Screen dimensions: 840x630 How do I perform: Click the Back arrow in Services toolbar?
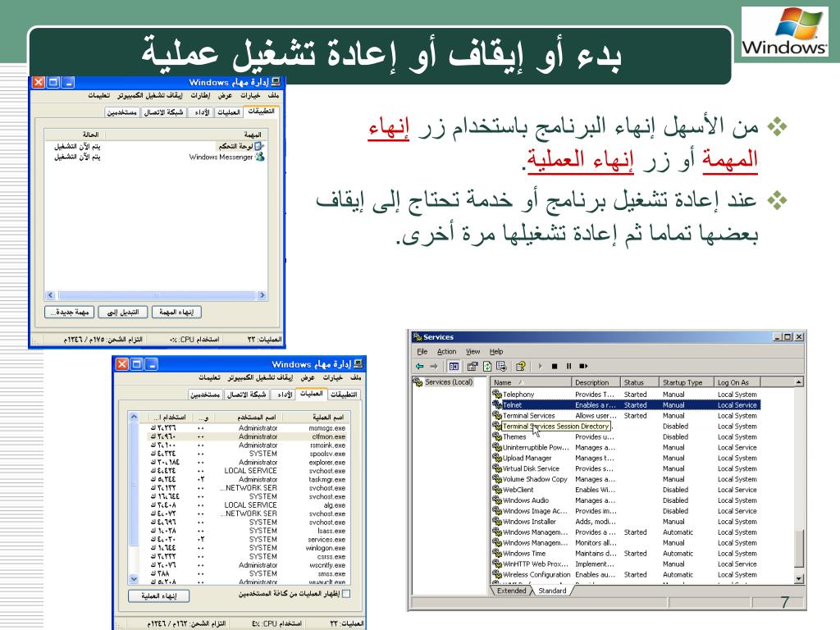tap(419, 367)
